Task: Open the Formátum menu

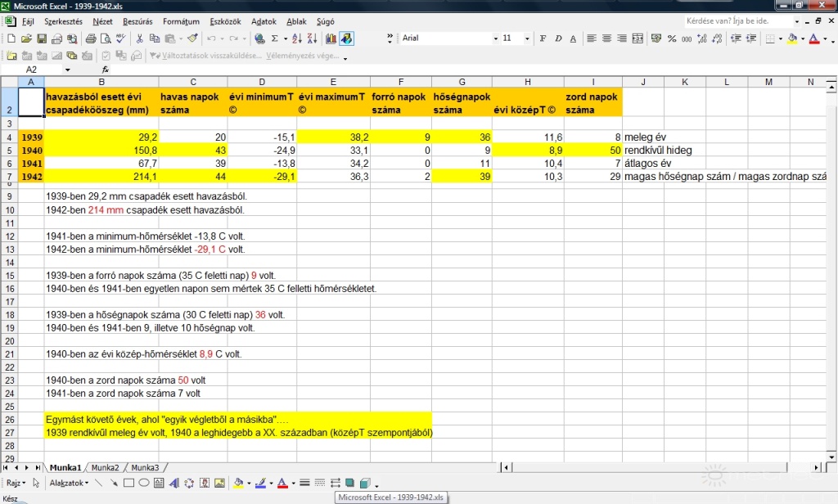Action: click(181, 21)
